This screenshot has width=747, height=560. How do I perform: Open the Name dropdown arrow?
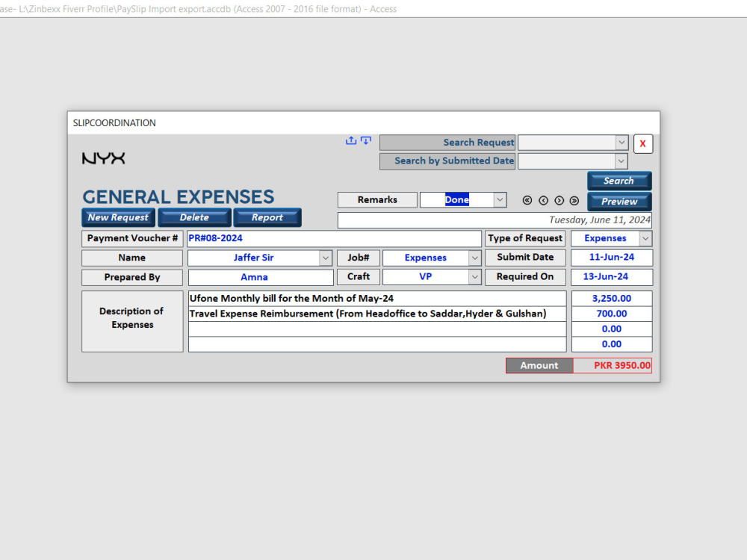pos(326,258)
